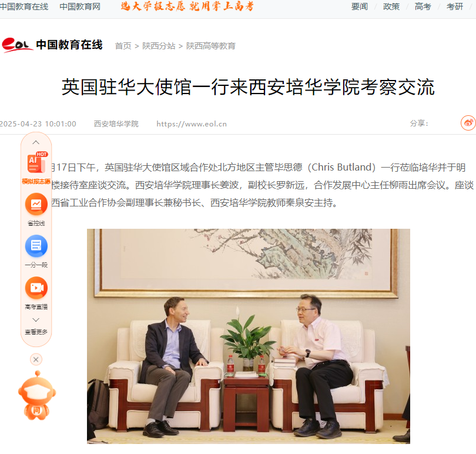Expand sidebar with the down chevron

point(36,320)
